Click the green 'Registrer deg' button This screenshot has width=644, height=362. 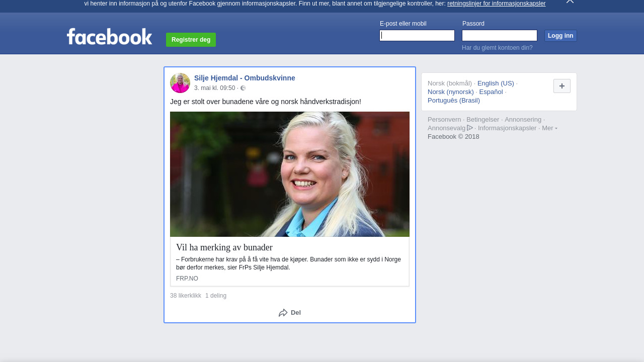(x=191, y=40)
